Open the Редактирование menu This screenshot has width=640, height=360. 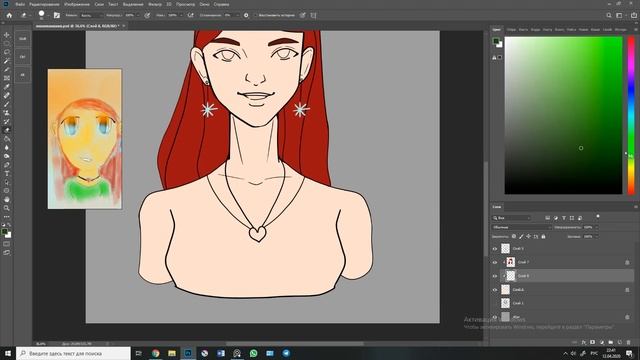(x=44, y=4)
